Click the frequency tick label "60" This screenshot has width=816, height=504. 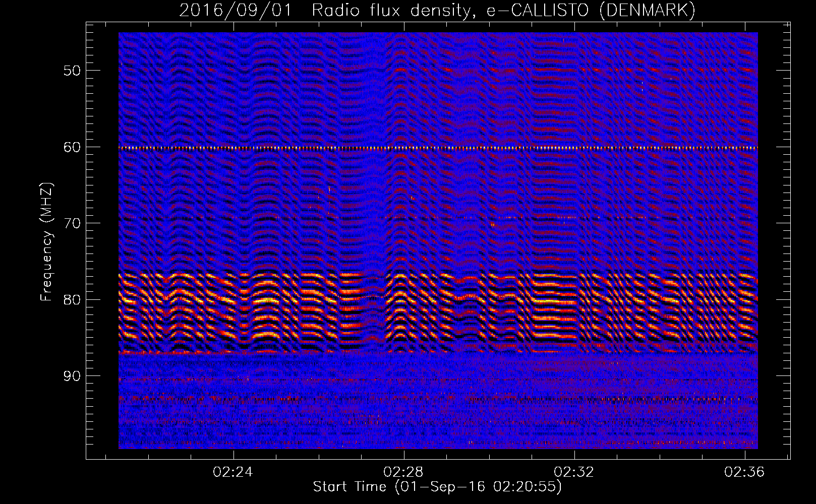point(72,147)
